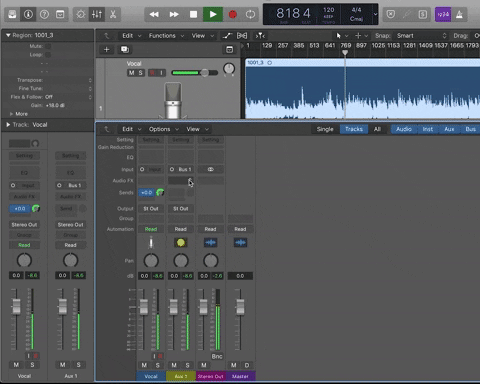
Task: Select the 1001_3 audio region header
Action: [x=363, y=63]
